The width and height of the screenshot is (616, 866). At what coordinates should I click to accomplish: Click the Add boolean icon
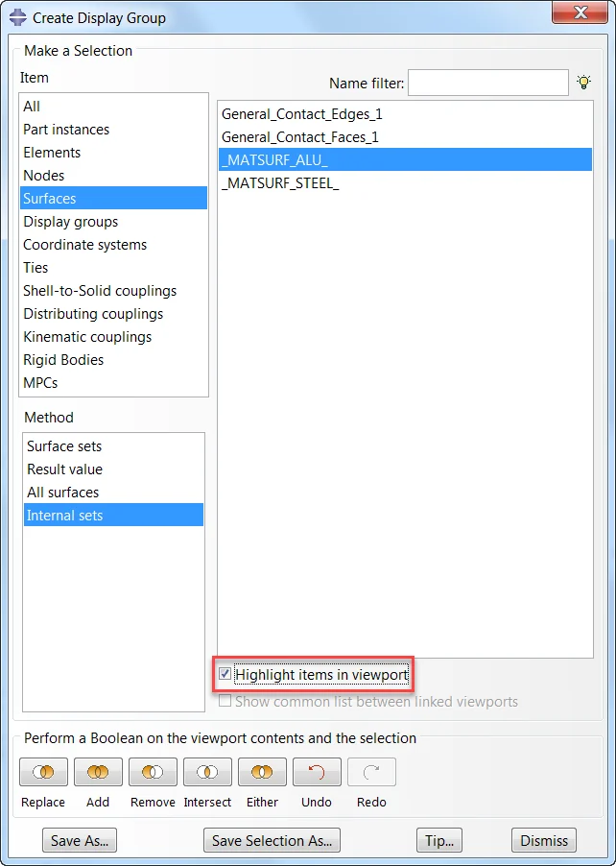click(x=98, y=772)
